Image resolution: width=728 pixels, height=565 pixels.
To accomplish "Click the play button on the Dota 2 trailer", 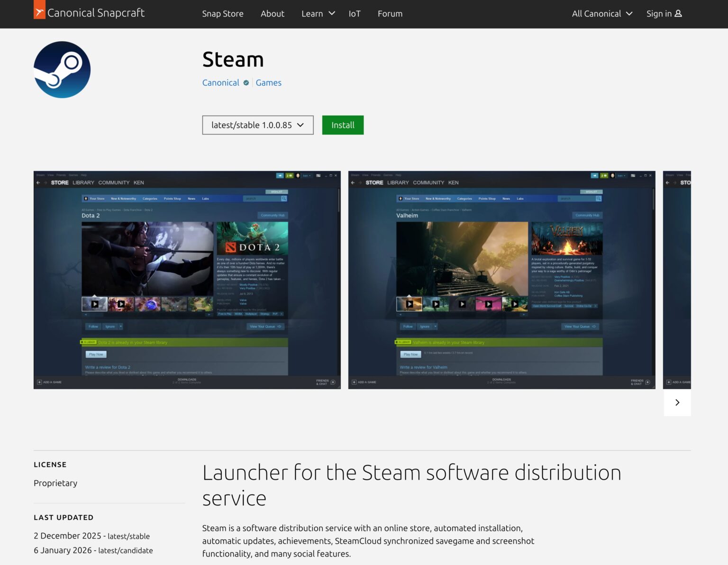I will tap(95, 303).
